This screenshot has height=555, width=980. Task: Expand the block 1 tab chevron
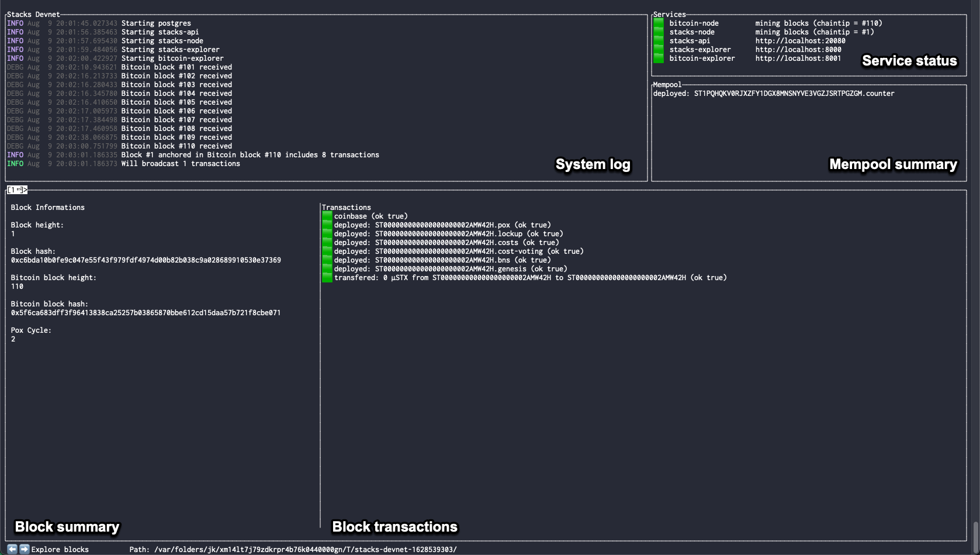point(25,189)
